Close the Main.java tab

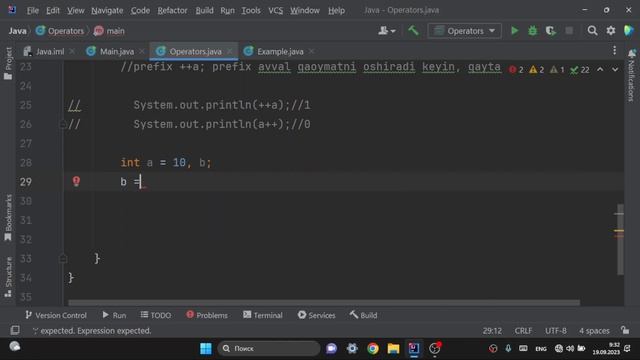(x=142, y=51)
